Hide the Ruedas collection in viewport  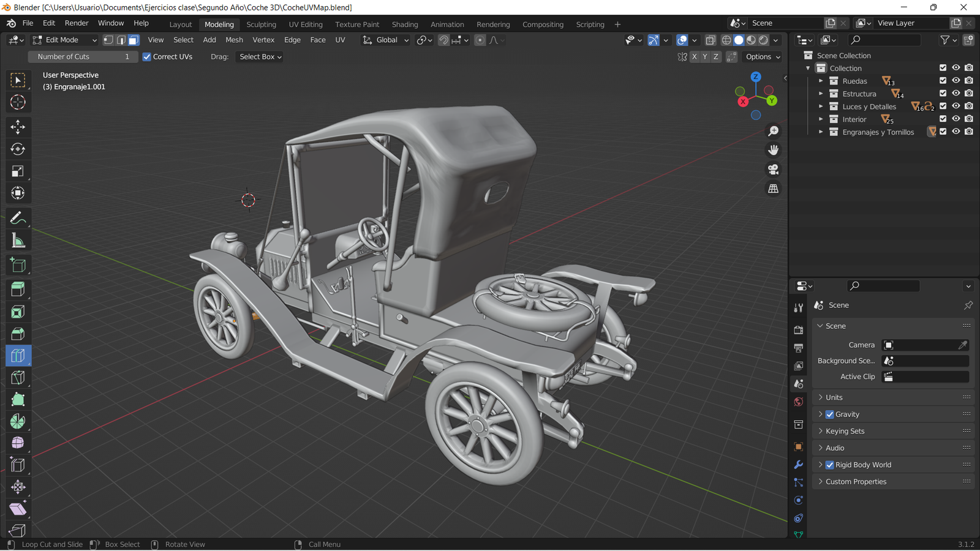pos(956,81)
